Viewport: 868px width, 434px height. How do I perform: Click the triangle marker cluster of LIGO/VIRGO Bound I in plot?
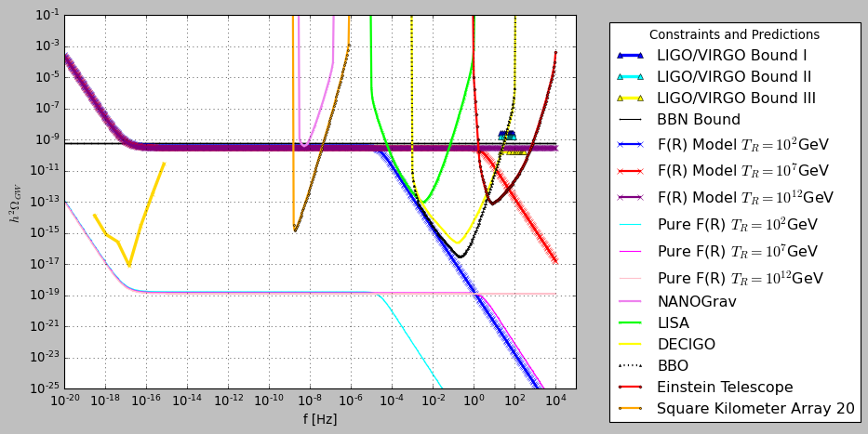pyautogui.click(x=506, y=135)
